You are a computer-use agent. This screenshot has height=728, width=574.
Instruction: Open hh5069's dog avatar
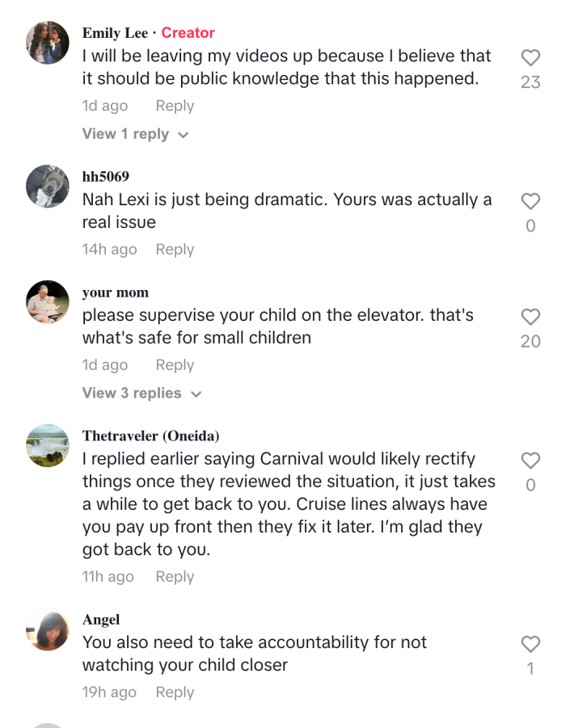coord(48,187)
